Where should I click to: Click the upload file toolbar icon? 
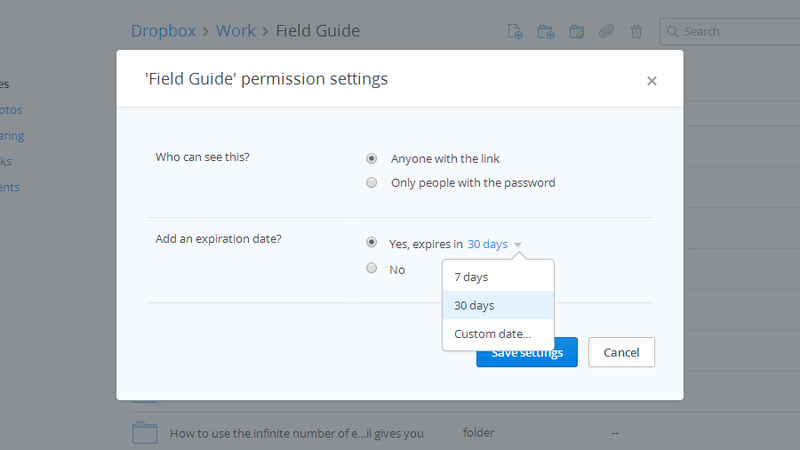515,32
